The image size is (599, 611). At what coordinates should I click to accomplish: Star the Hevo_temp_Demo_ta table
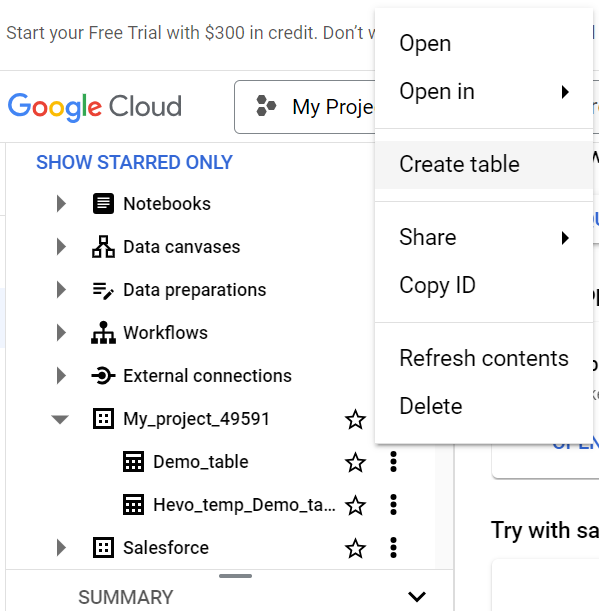[355, 505]
